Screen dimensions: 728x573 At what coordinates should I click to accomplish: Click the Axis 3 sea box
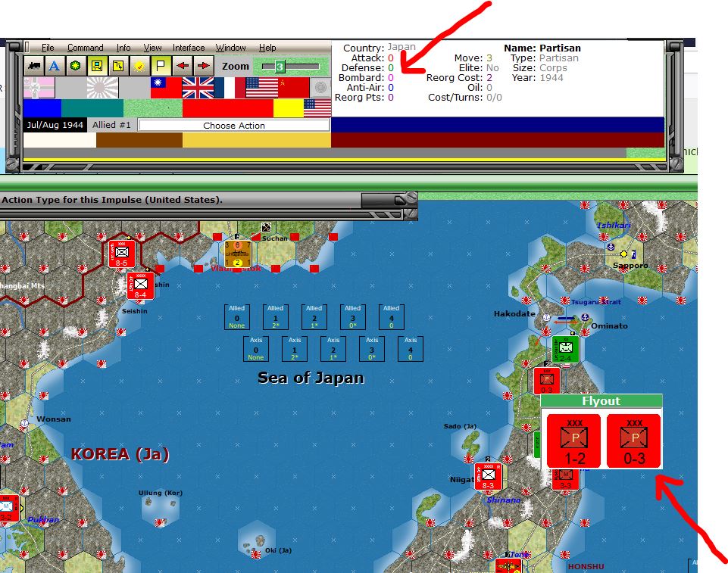pyautogui.click(x=372, y=349)
